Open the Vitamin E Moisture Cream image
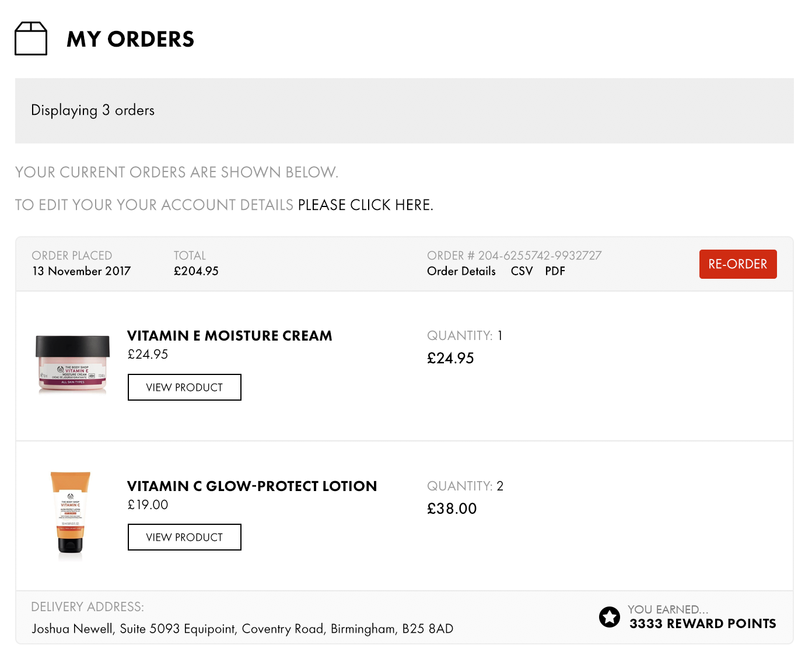This screenshot has width=812, height=659. [x=72, y=364]
